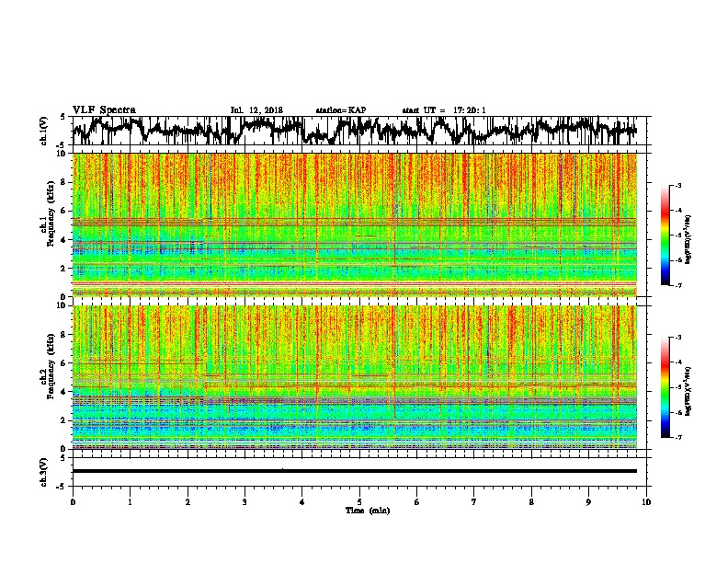Click the ch.2 spectrogram color scale bar
The height and width of the screenshot is (563, 728).
point(665,387)
